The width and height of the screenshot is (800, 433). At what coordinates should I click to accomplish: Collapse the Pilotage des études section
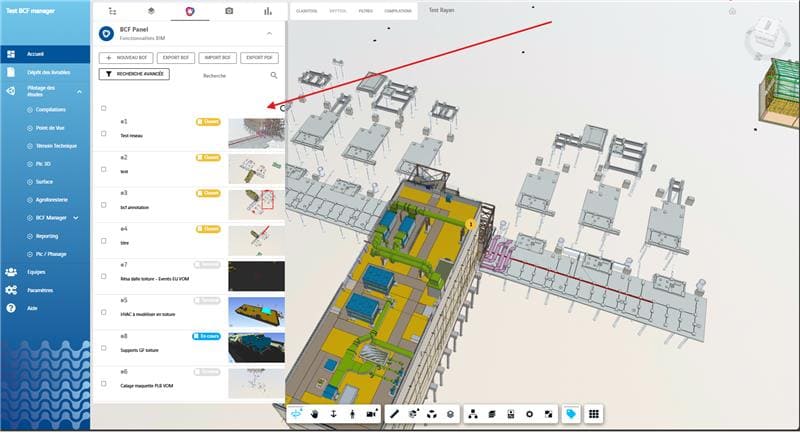pos(83,91)
